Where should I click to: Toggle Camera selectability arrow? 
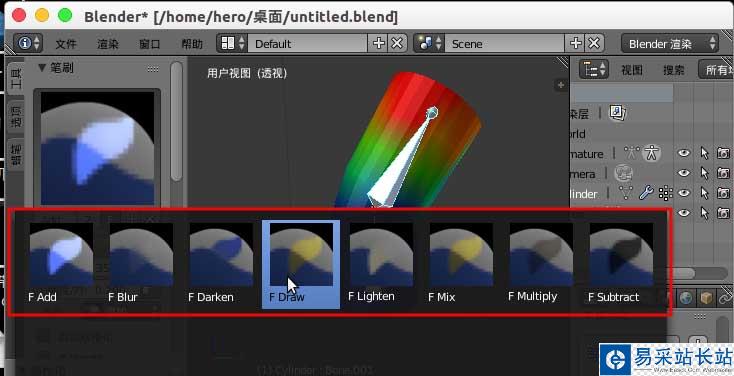(x=705, y=173)
